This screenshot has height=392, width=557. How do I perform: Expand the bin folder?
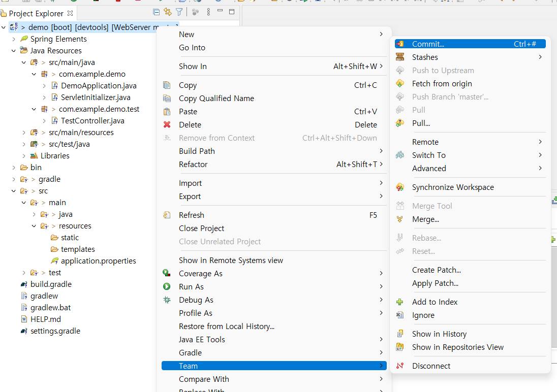[x=14, y=168]
